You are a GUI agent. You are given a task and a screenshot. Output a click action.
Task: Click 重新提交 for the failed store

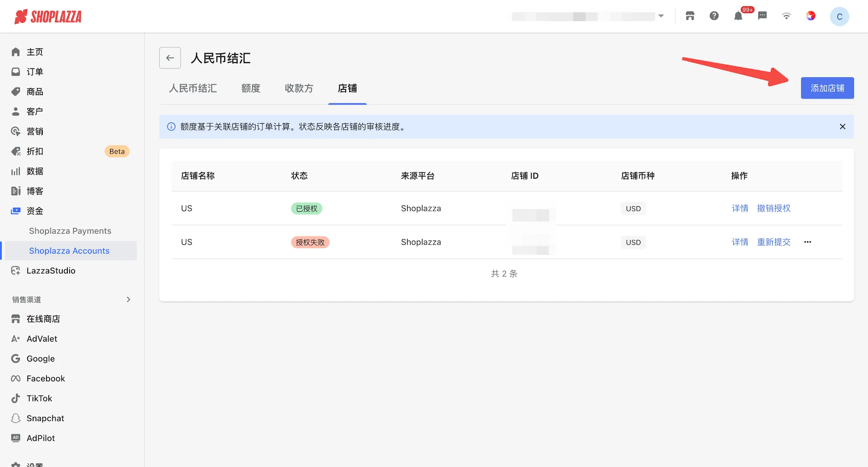(x=774, y=242)
